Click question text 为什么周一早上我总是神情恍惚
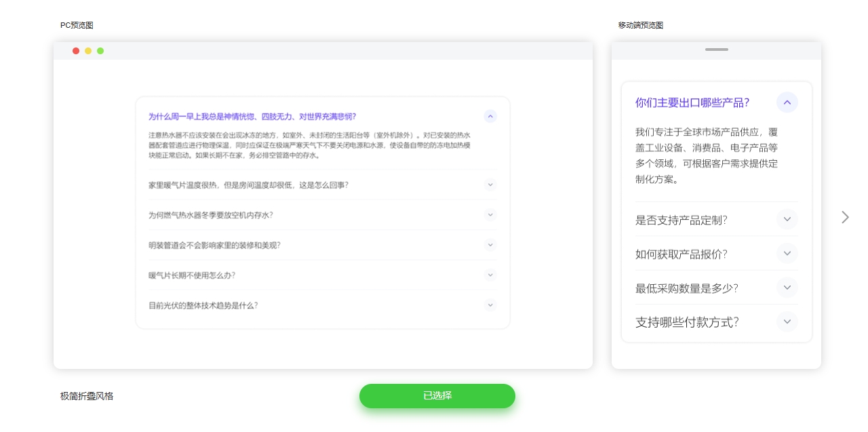Image resolution: width=868 pixels, height=432 pixels. click(x=252, y=117)
